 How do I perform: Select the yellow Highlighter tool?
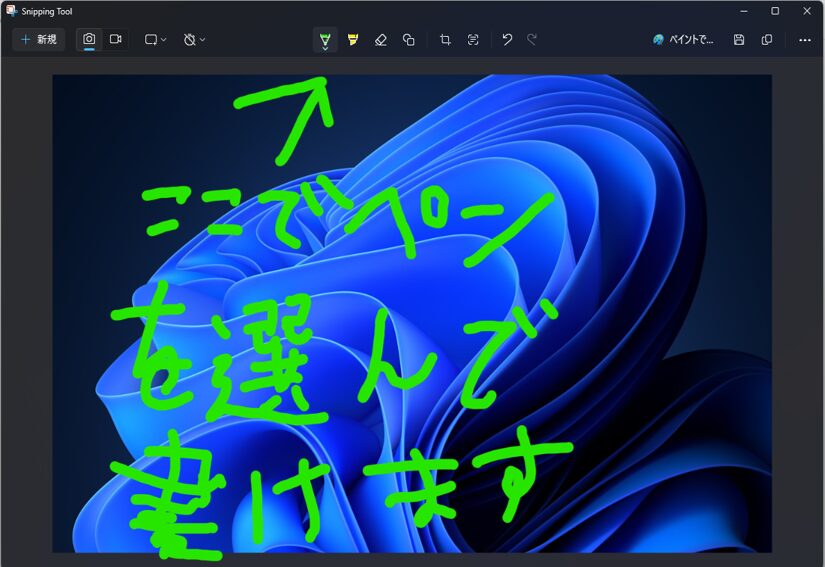(353, 39)
